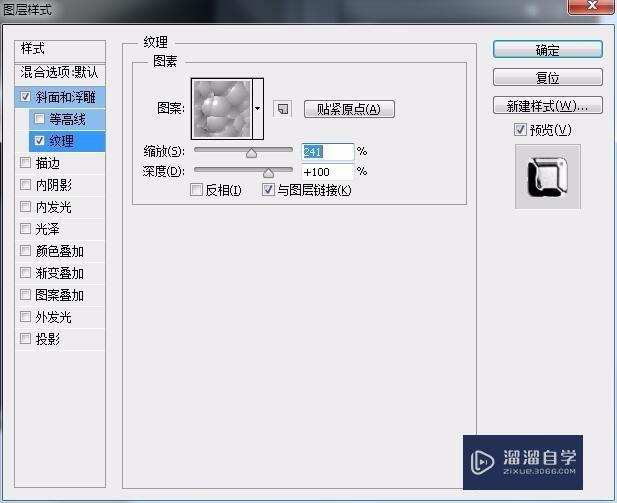Uncheck the 纹理 texture checkbox
This screenshot has height=503, width=617.
[39, 141]
